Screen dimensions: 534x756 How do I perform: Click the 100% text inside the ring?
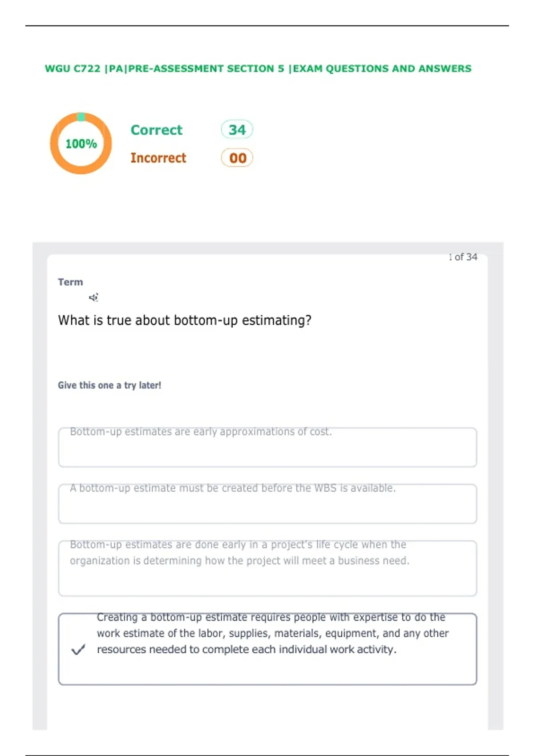pos(81,144)
